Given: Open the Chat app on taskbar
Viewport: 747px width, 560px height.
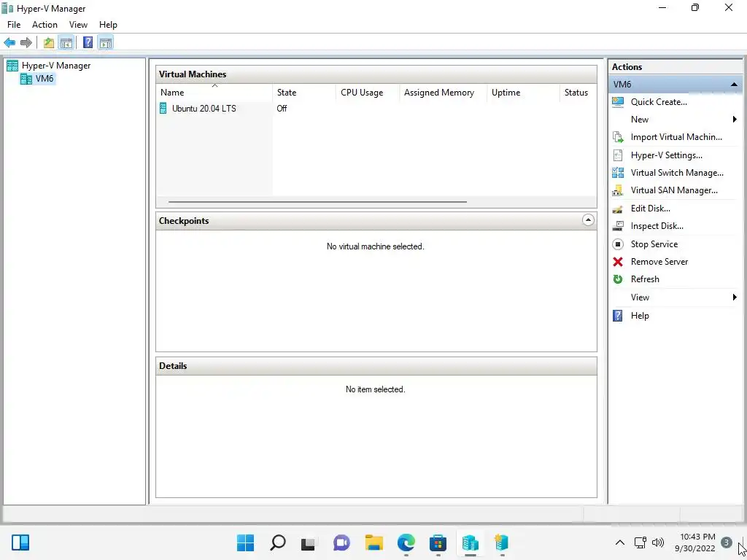Looking at the screenshot, I should [x=341, y=542].
